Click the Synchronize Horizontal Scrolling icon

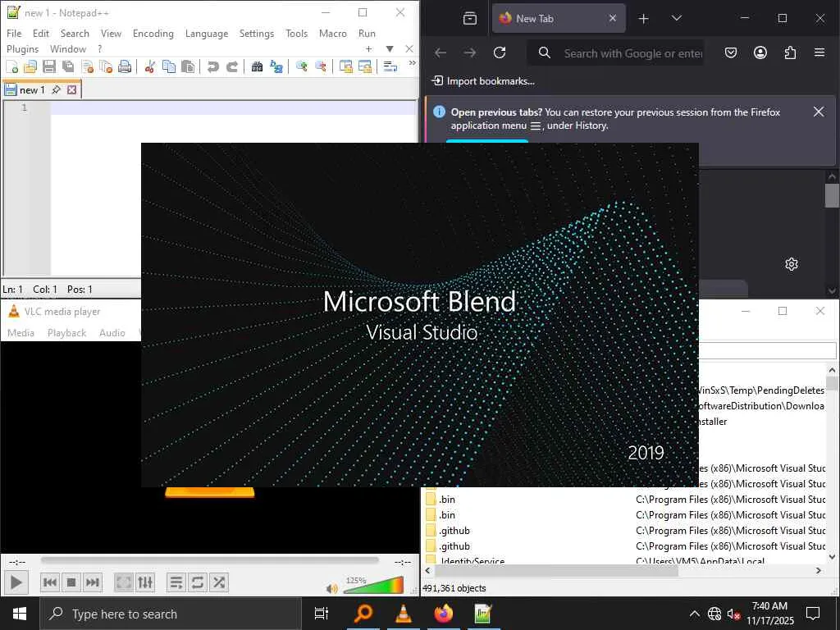pyautogui.click(x=365, y=66)
